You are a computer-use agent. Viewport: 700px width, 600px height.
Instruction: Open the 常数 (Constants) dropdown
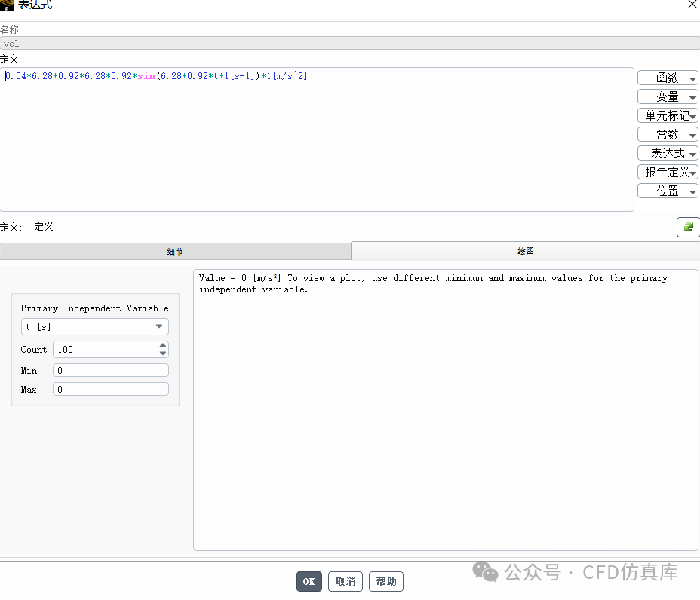point(668,134)
